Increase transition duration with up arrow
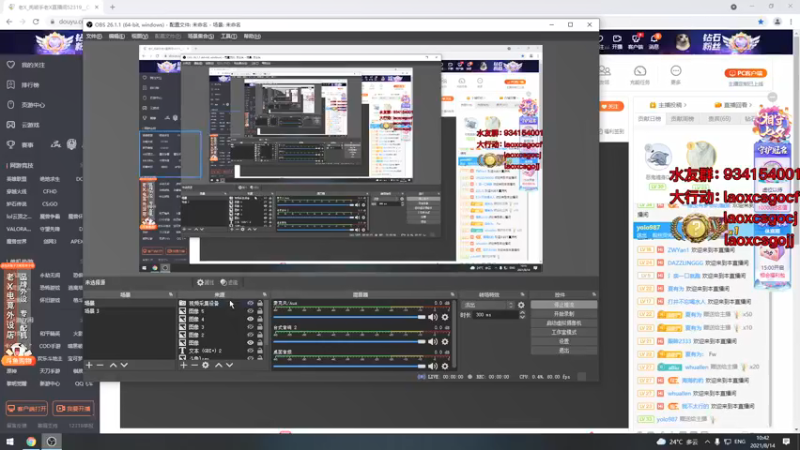This screenshot has width=800, height=450. pyautogui.click(x=522, y=313)
